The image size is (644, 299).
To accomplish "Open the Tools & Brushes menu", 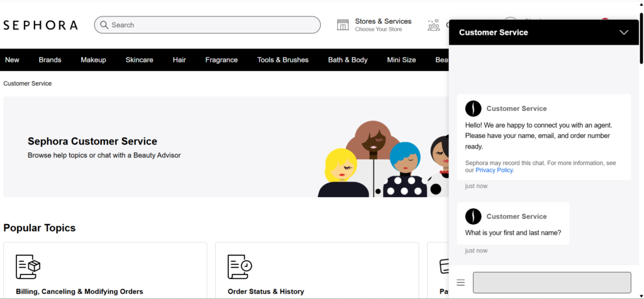I will click(x=282, y=60).
